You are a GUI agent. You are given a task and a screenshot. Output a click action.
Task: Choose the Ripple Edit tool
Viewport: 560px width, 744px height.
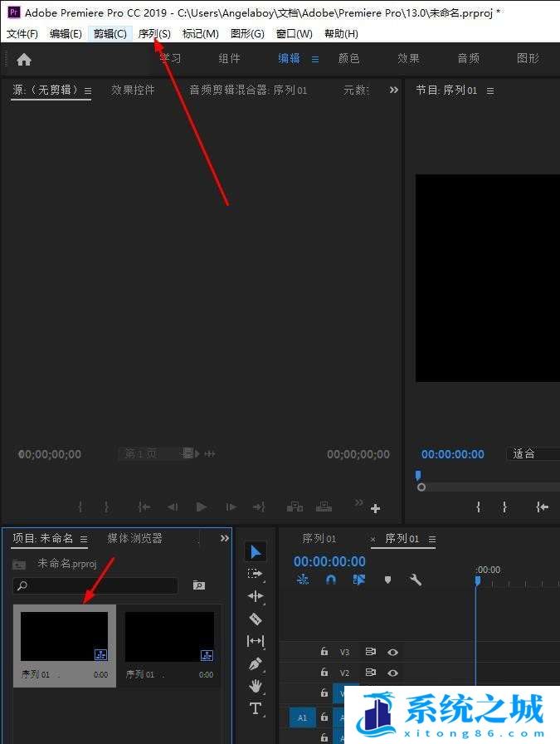256,596
